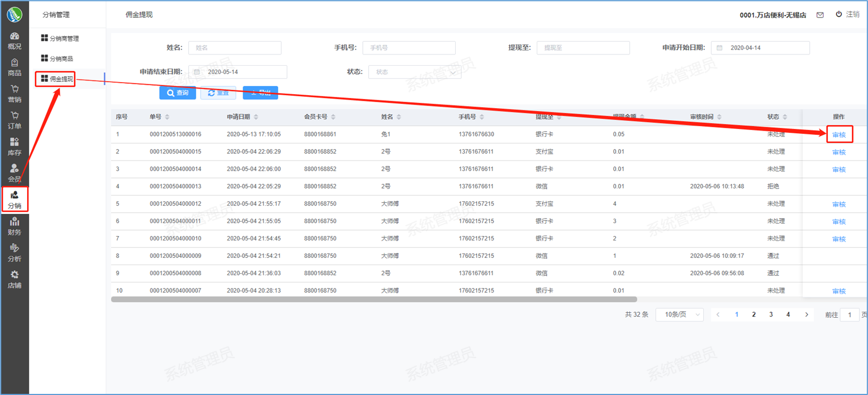This screenshot has width=868, height=395.
Task: Click 审核 link for the first row
Action: (839, 135)
